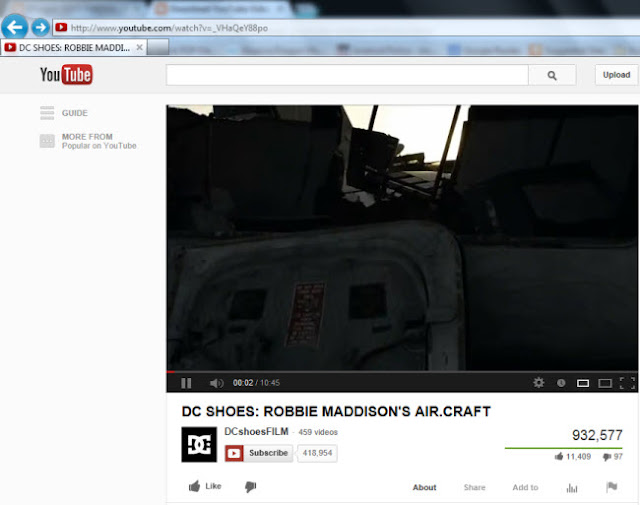Report the video with the flag icon
640x505 pixels.
point(611,487)
